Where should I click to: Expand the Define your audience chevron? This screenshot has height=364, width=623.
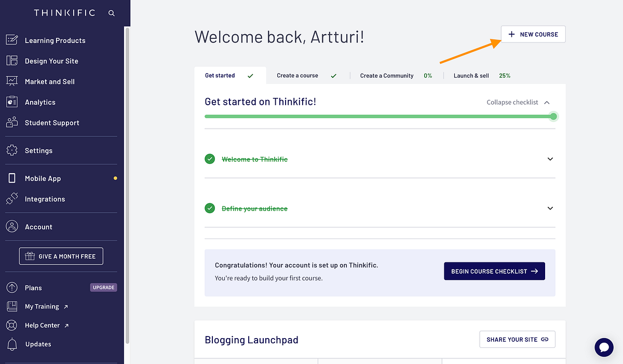[550, 208]
